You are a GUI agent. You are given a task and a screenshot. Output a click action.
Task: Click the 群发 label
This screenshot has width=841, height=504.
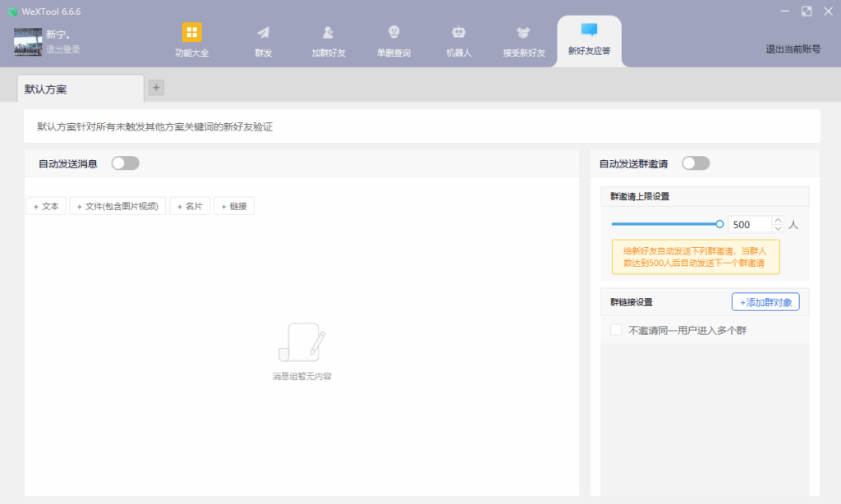264,53
